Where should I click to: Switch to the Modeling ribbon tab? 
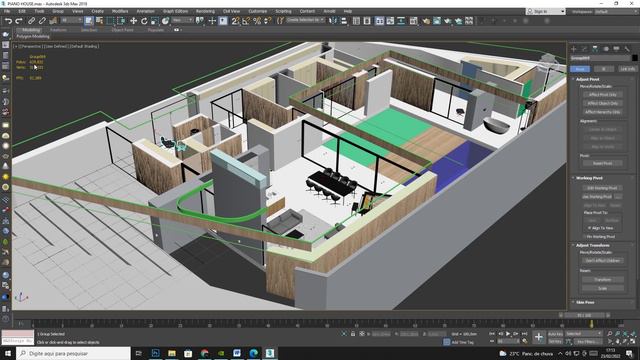pyautogui.click(x=31, y=30)
